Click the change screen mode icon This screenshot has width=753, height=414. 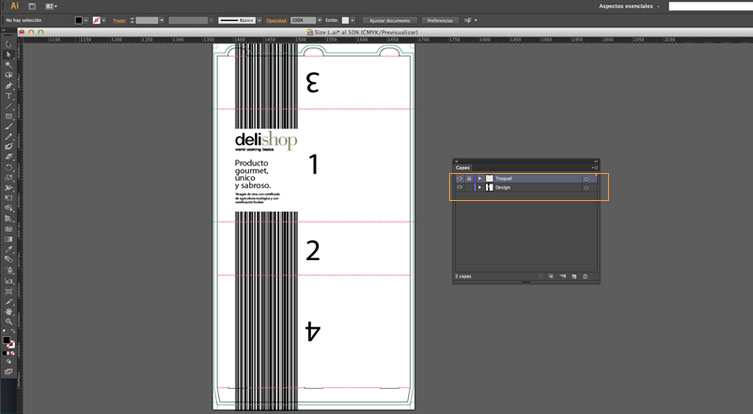pos(8,372)
